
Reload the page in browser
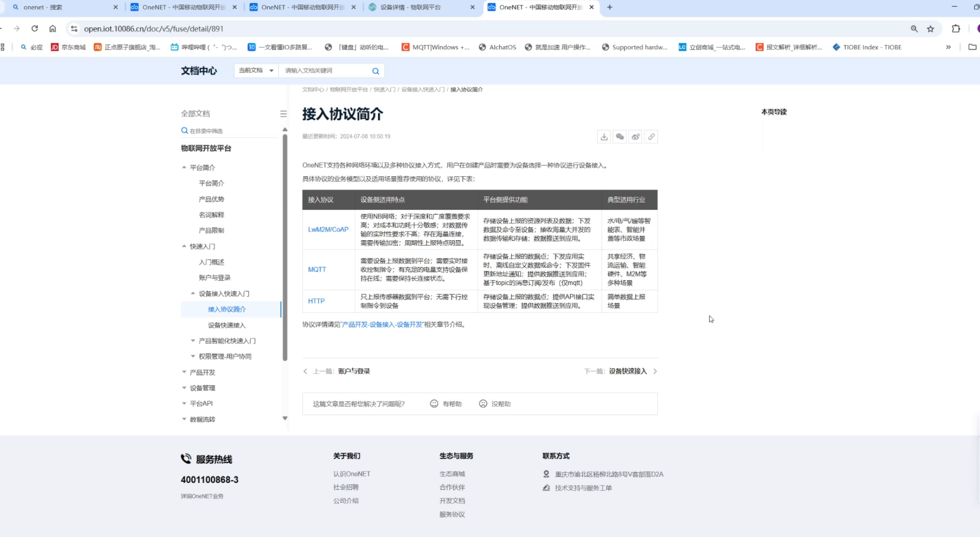coord(34,29)
